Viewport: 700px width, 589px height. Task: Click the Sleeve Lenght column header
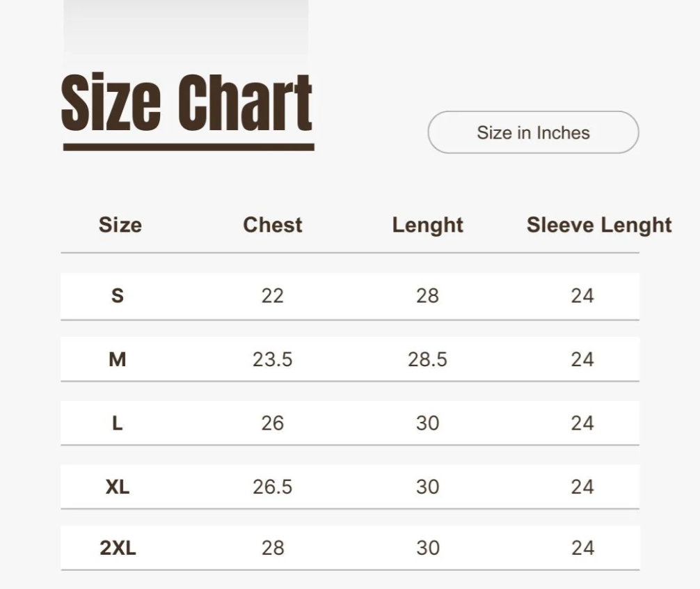tap(598, 225)
